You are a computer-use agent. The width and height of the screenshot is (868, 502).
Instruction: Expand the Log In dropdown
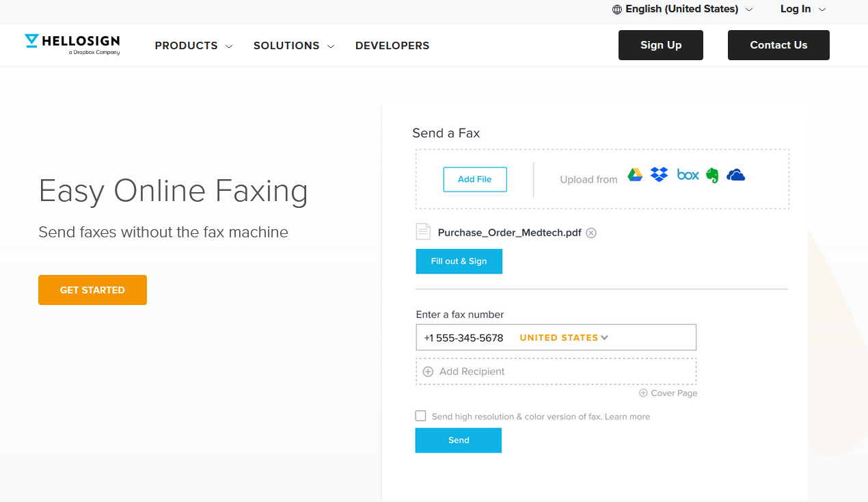802,10
